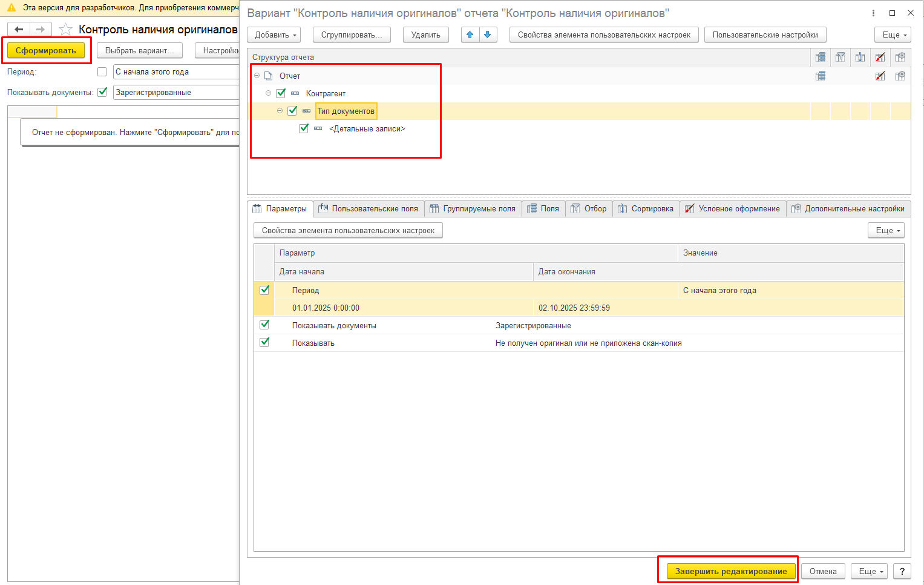Image resolution: width=924 pixels, height=585 pixels.
Task: Click the forward arrow in report window
Action: (x=40, y=29)
